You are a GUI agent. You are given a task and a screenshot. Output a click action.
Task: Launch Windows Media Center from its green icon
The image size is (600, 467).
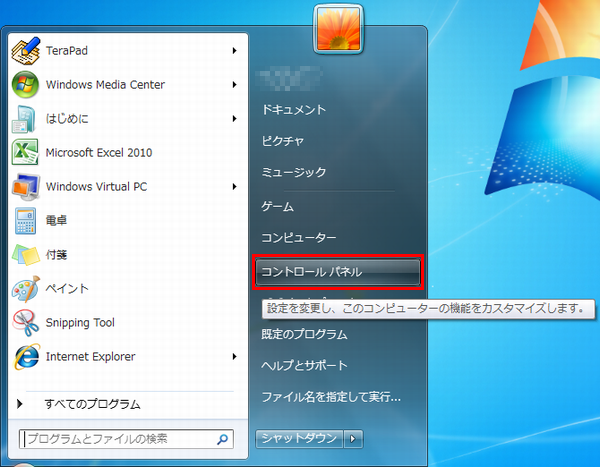pyautogui.click(x=25, y=85)
